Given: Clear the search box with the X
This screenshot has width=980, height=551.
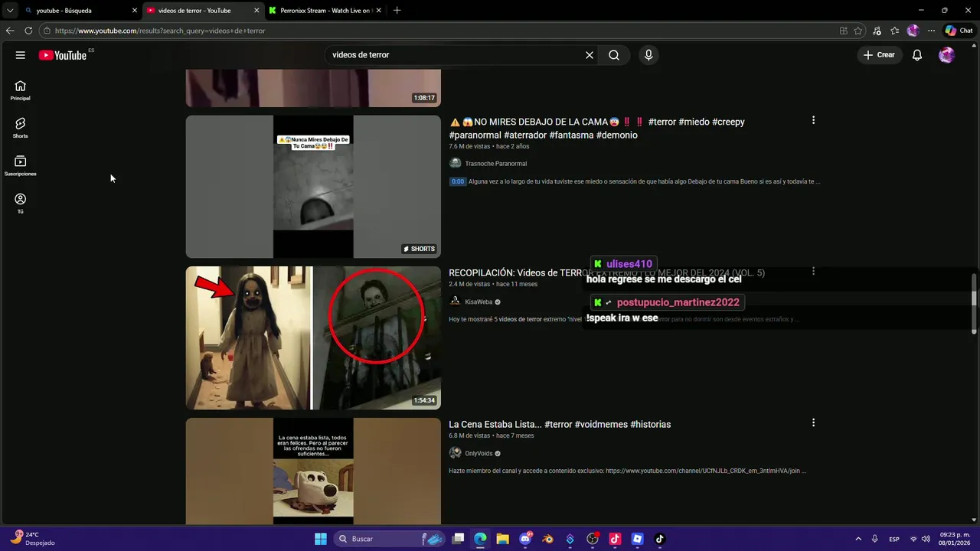Looking at the screenshot, I should 590,55.
